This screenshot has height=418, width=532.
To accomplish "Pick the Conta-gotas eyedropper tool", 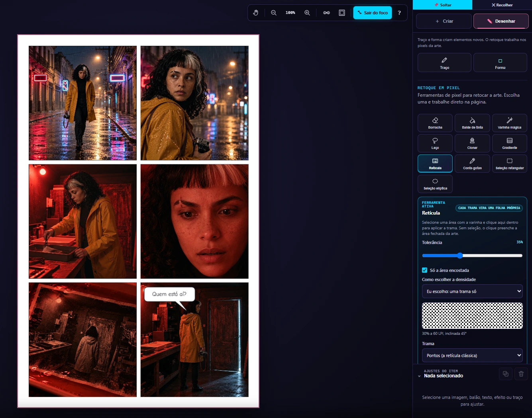I will click(x=472, y=164).
